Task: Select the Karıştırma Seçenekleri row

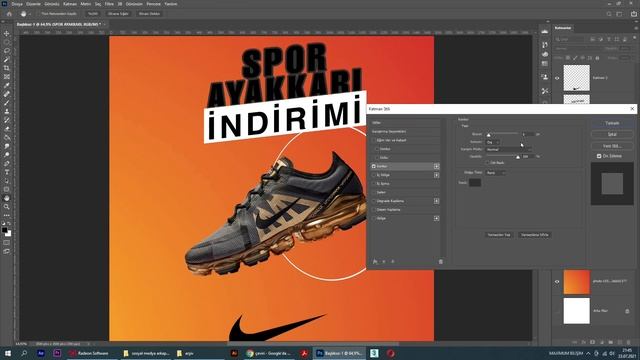Action: [x=405, y=131]
